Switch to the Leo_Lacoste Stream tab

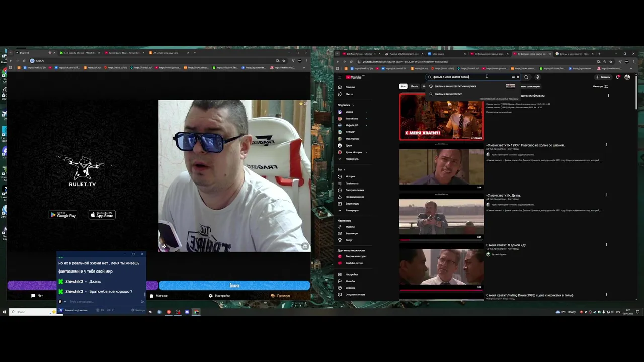tap(79, 53)
